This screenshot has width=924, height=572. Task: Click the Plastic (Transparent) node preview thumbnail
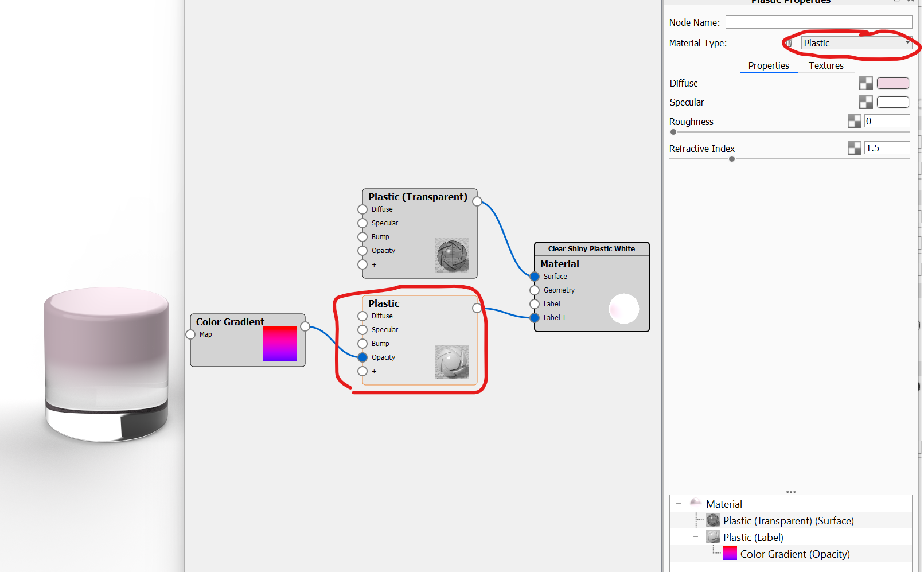coord(452,255)
